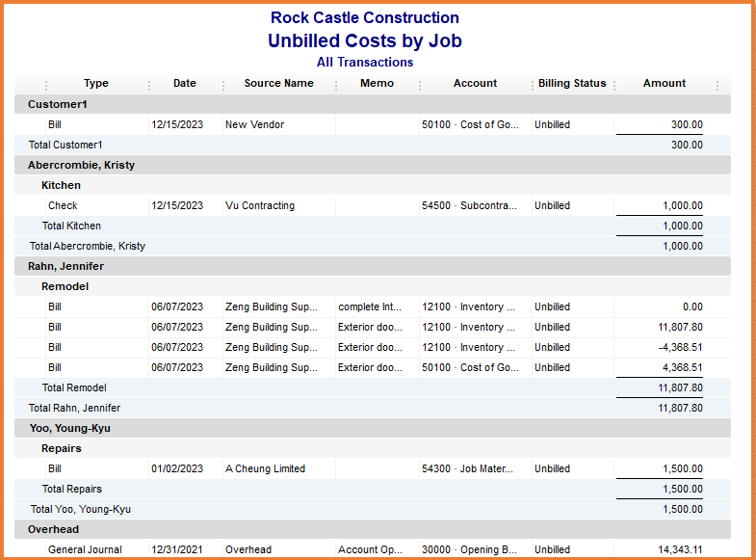Click the All Transactions subtitle
This screenshot has width=756, height=560.
tap(365, 63)
